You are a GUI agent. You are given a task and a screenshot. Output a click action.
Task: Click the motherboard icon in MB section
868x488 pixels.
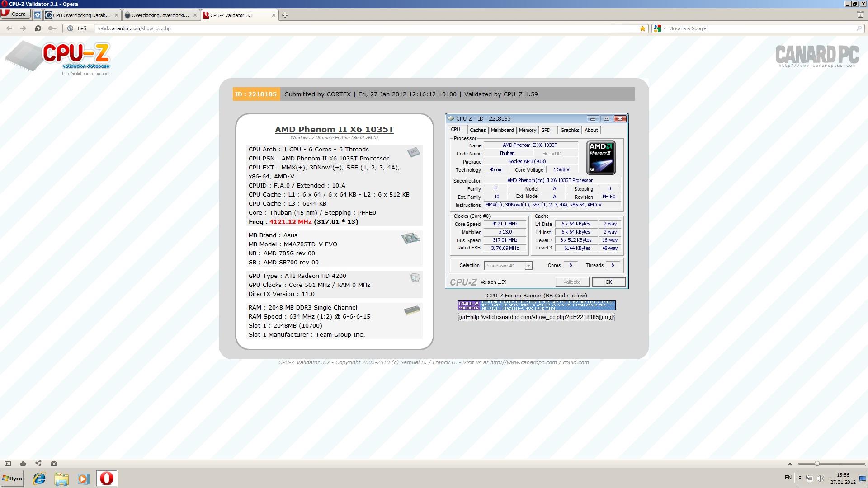coord(410,238)
